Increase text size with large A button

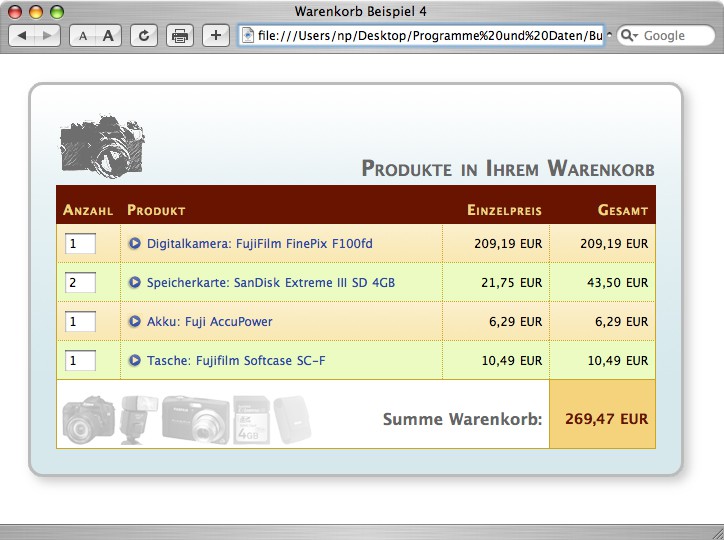point(109,36)
